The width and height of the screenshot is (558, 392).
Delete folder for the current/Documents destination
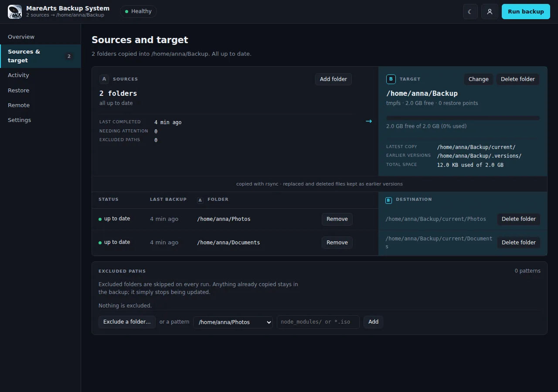pyautogui.click(x=519, y=243)
